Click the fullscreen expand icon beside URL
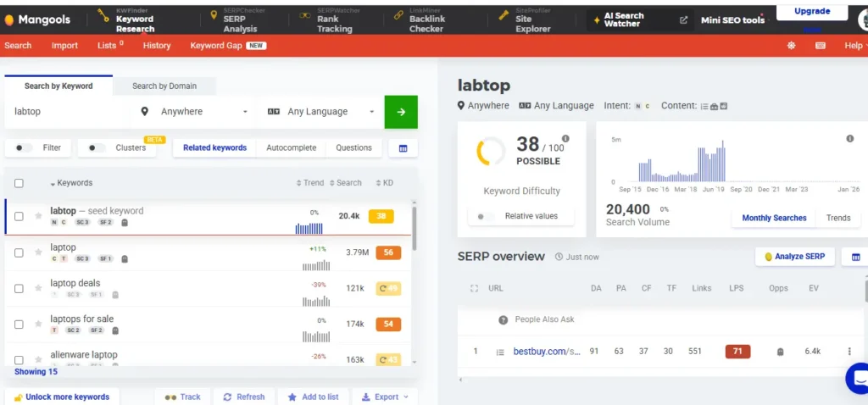 point(474,288)
